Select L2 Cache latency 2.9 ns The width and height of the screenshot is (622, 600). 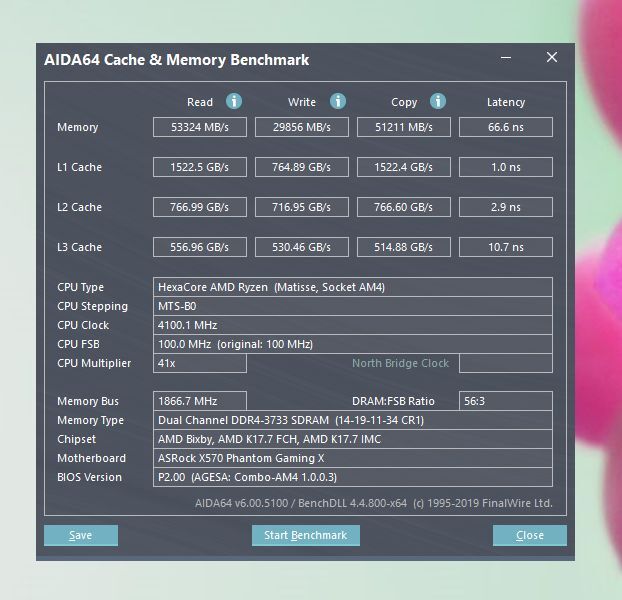[506, 207]
